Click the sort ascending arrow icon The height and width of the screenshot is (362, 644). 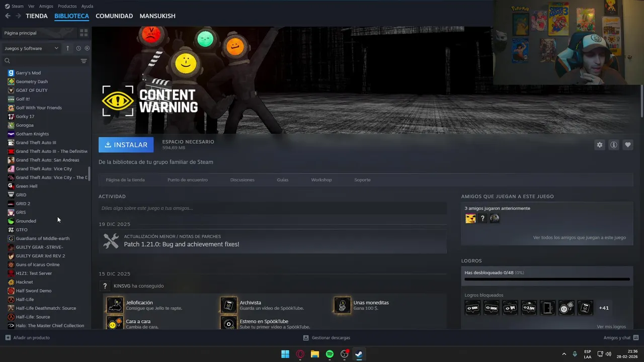(x=67, y=48)
